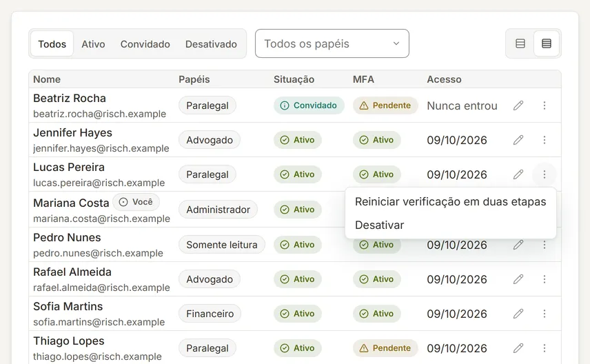Click the Acesso column header

coord(444,79)
